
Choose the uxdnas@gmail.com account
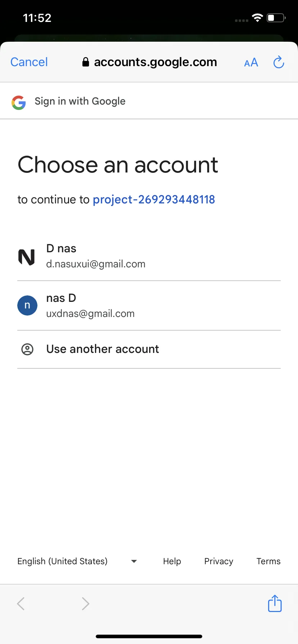pos(149,306)
